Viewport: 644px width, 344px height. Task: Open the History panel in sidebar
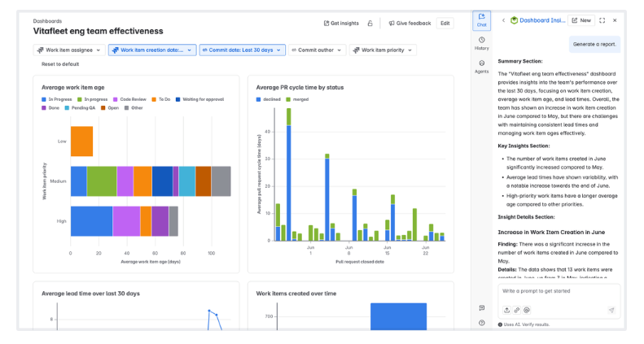click(x=481, y=43)
